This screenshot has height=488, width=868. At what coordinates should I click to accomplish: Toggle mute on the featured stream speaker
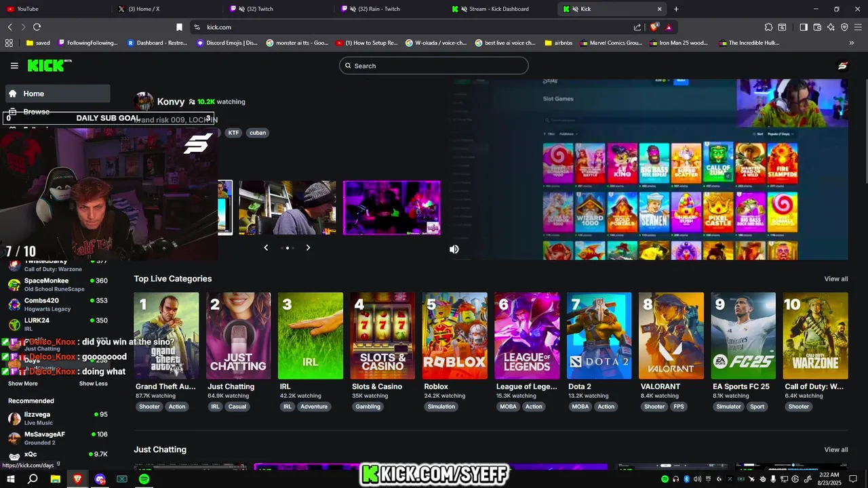[x=454, y=249]
